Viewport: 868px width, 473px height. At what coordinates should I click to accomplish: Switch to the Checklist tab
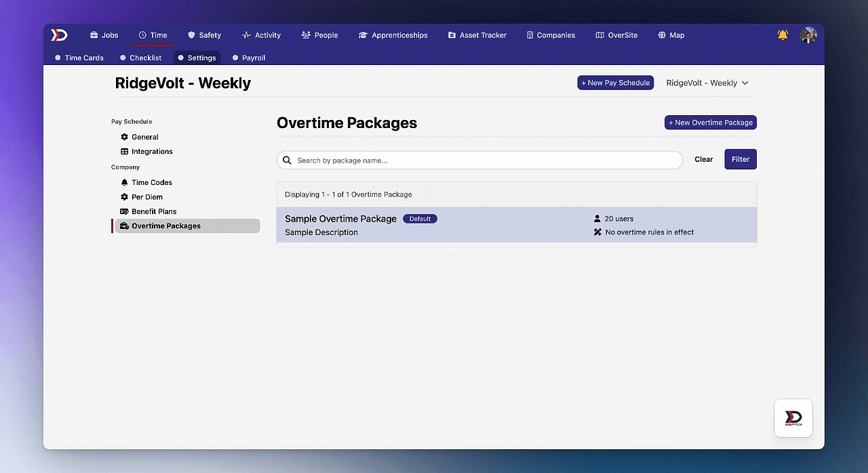click(141, 58)
